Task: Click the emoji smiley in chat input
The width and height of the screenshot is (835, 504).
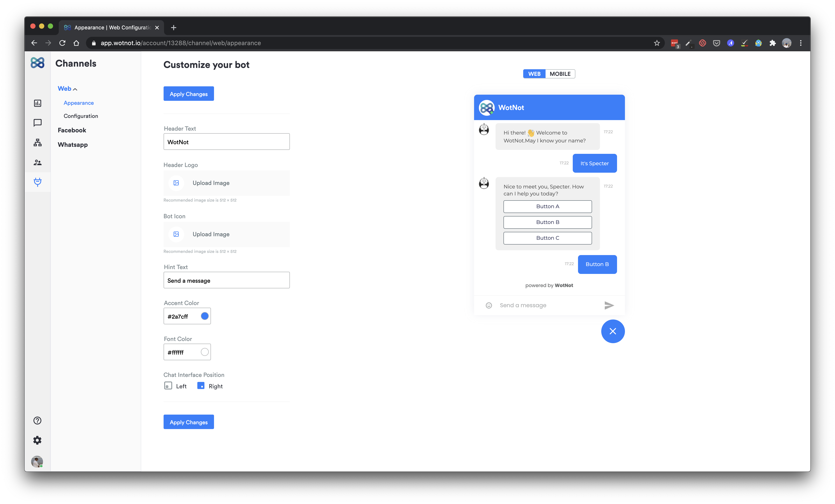Action: click(489, 305)
